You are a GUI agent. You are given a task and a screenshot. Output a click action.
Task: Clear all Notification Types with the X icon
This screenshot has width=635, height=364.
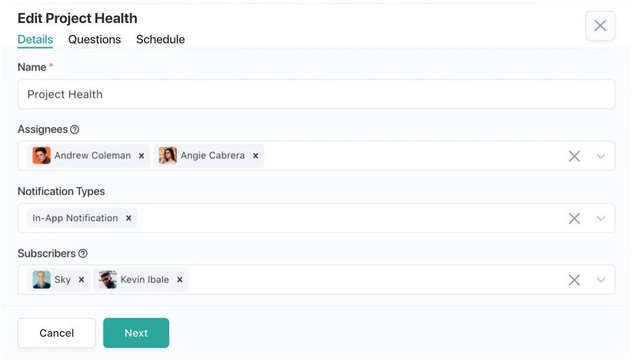[x=574, y=218]
